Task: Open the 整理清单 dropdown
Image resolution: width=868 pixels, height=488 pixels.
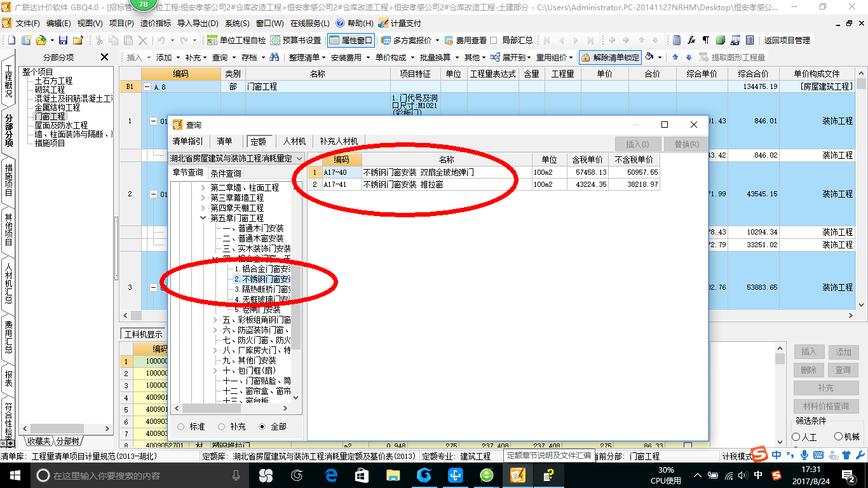Action: [307, 57]
